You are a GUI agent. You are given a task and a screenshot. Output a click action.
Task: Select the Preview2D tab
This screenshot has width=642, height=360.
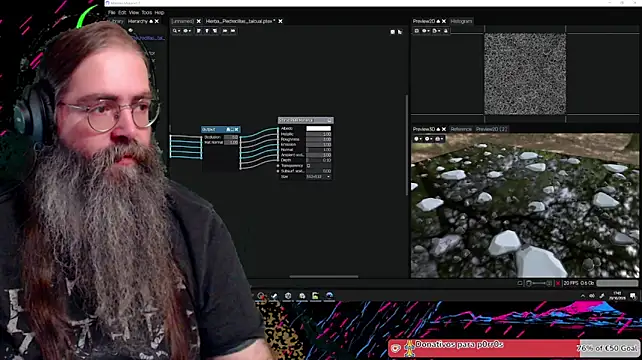(x=424, y=21)
